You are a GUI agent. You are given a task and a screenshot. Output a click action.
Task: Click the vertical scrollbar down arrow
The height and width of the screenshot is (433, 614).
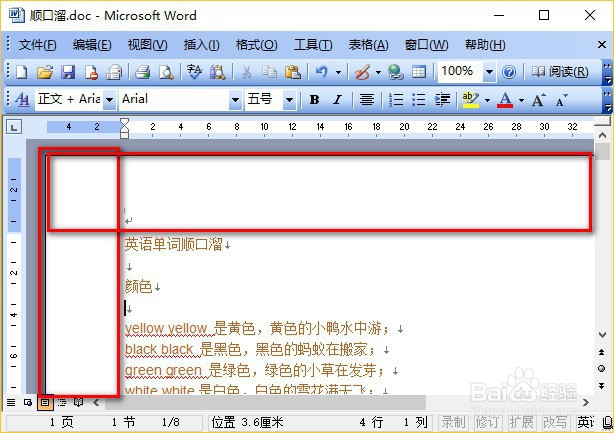coord(602,335)
